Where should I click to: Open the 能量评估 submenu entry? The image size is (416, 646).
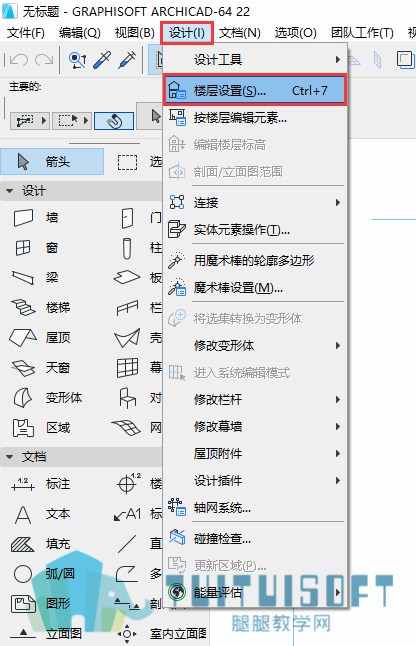click(x=255, y=592)
